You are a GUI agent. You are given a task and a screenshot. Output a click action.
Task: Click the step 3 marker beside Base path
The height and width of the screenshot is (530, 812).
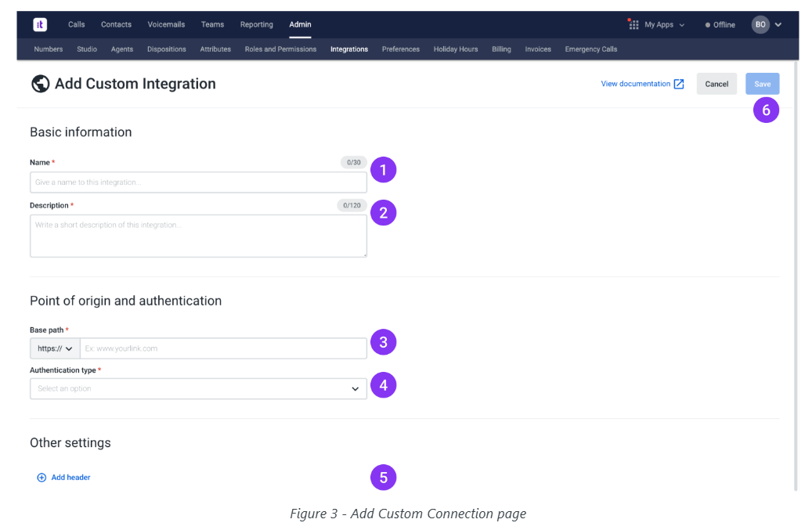coord(383,342)
